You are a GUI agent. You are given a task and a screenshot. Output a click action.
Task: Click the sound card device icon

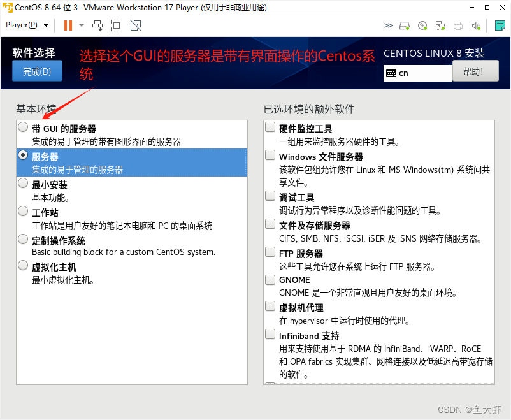(476, 25)
